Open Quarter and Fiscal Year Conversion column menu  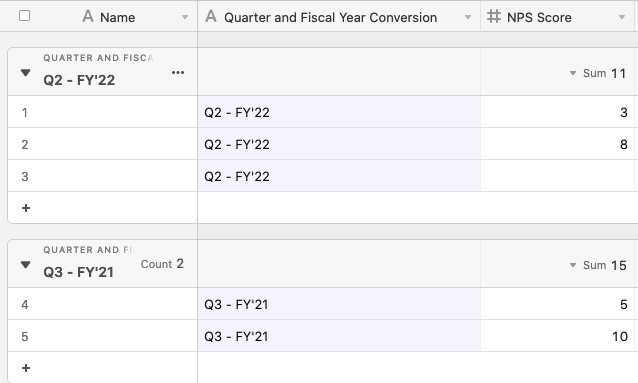(x=468, y=17)
